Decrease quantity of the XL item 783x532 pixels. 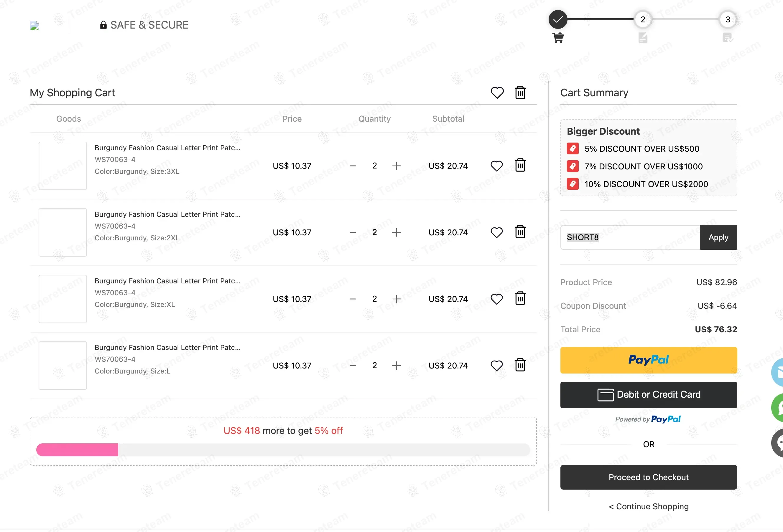353,299
